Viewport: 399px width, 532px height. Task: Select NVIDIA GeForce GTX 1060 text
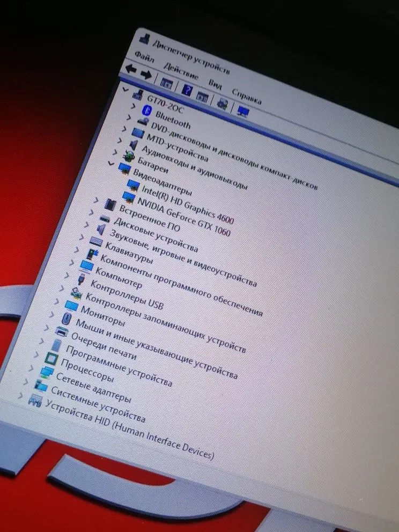[x=184, y=217]
